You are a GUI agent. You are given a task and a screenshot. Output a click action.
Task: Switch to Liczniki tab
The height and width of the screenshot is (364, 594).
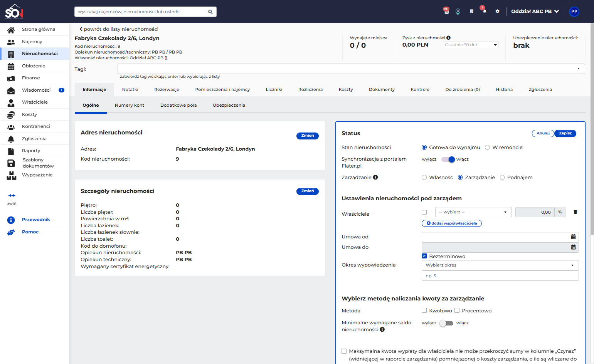(x=274, y=89)
